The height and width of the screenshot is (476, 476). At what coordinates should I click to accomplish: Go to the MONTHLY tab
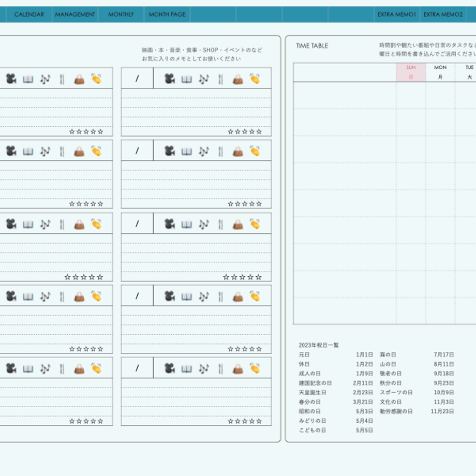[x=121, y=14]
